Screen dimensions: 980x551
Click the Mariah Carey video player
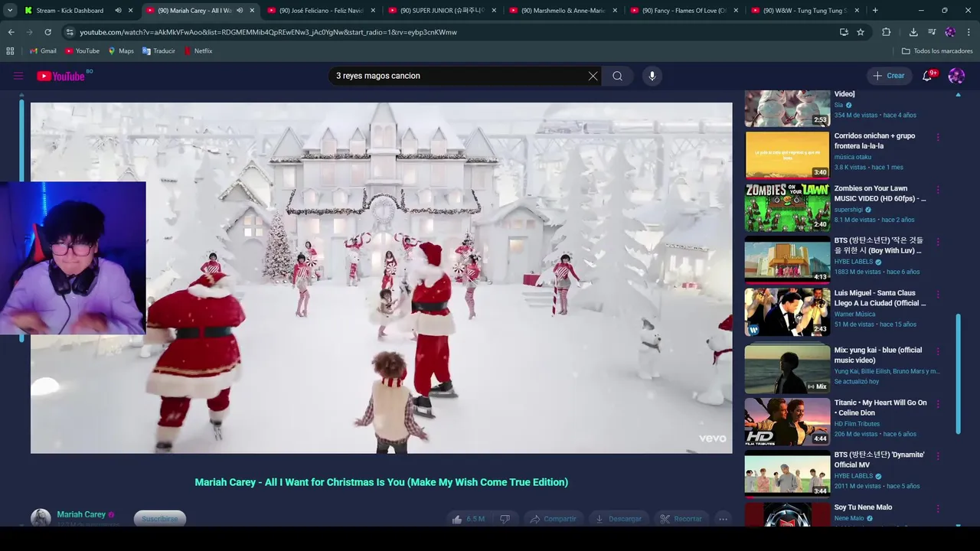click(x=381, y=278)
